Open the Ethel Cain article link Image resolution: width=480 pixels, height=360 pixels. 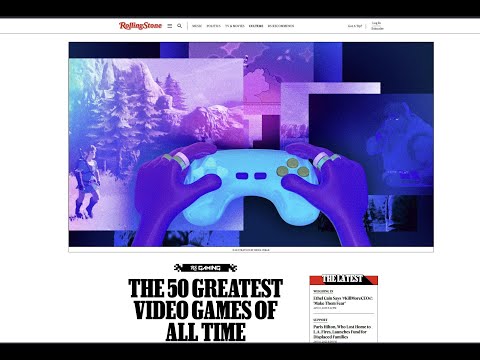343,301
